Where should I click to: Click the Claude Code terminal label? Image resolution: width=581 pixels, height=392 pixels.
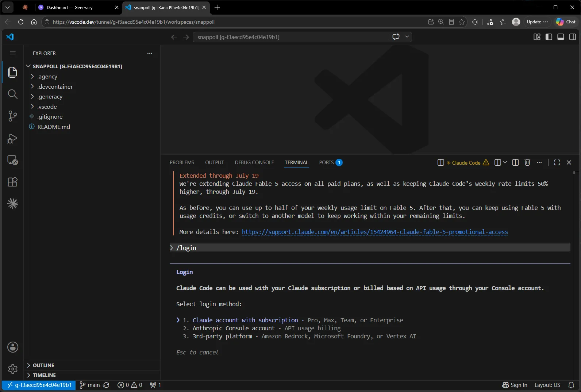click(466, 163)
